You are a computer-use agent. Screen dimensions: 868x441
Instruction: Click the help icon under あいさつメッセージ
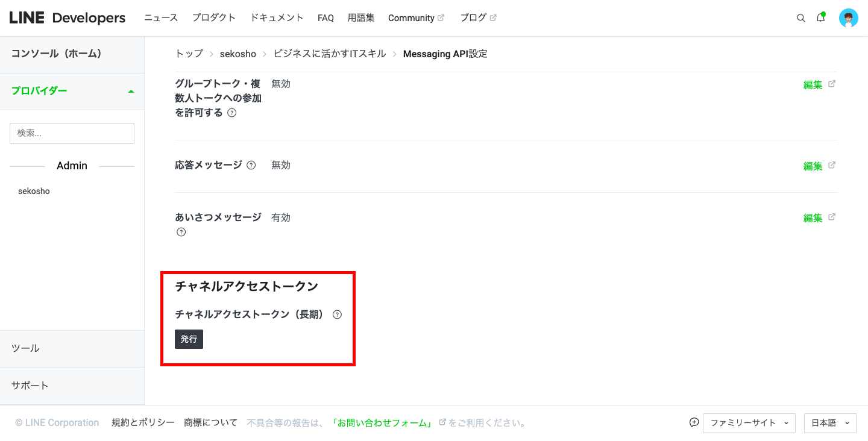[181, 232]
